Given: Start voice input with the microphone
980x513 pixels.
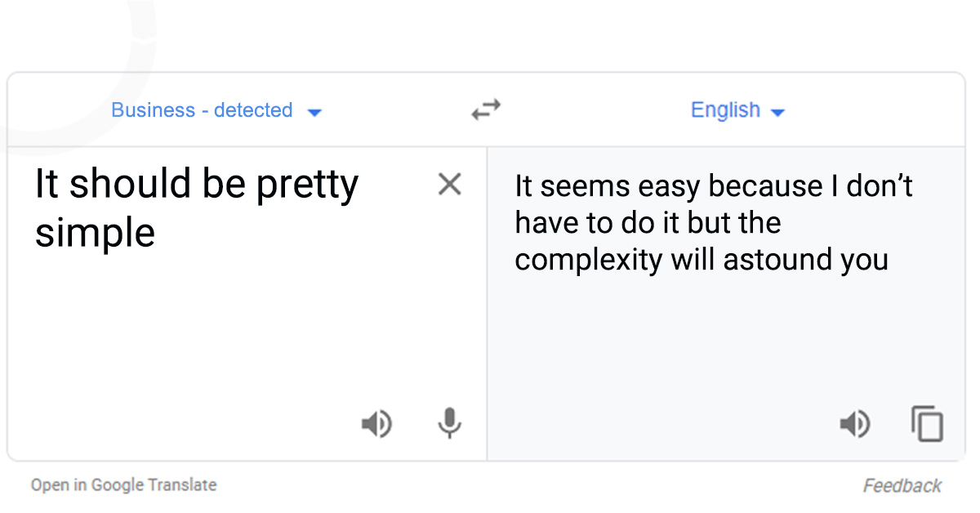Looking at the screenshot, I should pos(450,424).
